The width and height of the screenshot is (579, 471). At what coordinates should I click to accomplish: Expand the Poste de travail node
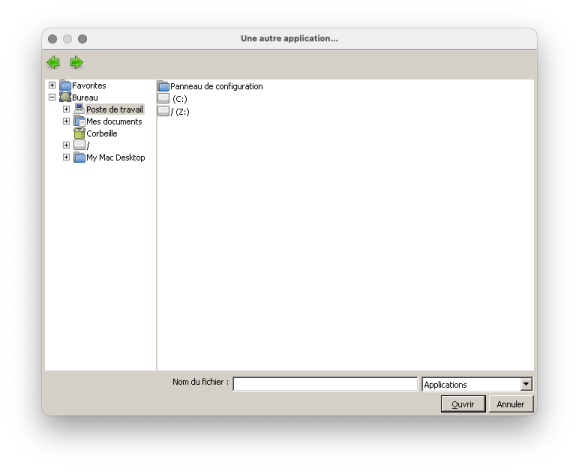(66, 109)
